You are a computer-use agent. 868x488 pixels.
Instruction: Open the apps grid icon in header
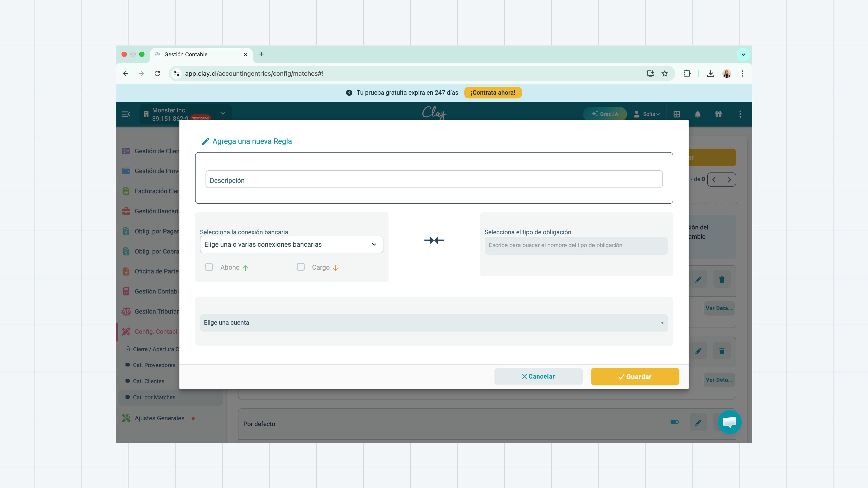(x=677, y=114)
